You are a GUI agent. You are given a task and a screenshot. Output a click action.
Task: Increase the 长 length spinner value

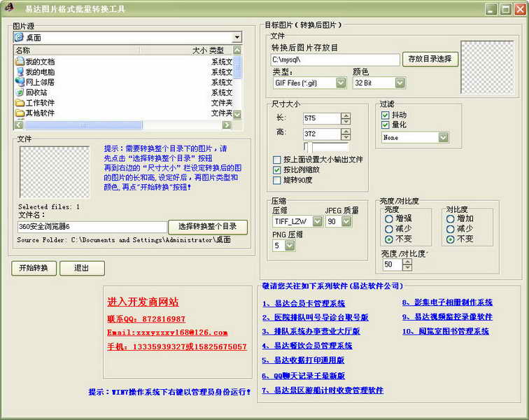[x=346, y=115]
